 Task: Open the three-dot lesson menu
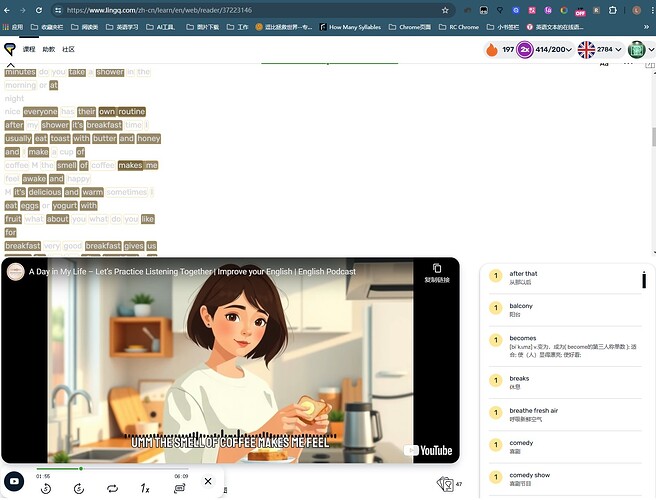628,64
